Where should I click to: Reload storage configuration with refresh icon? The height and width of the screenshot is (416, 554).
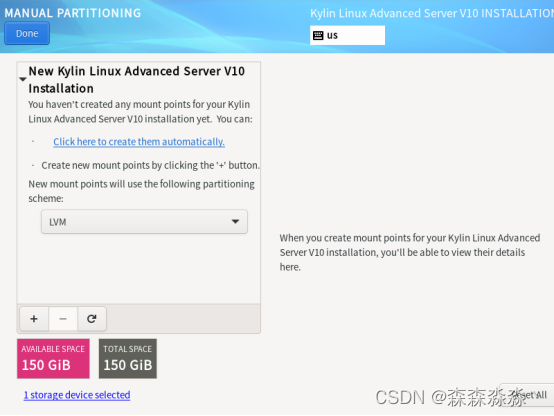tap(92, 319)
